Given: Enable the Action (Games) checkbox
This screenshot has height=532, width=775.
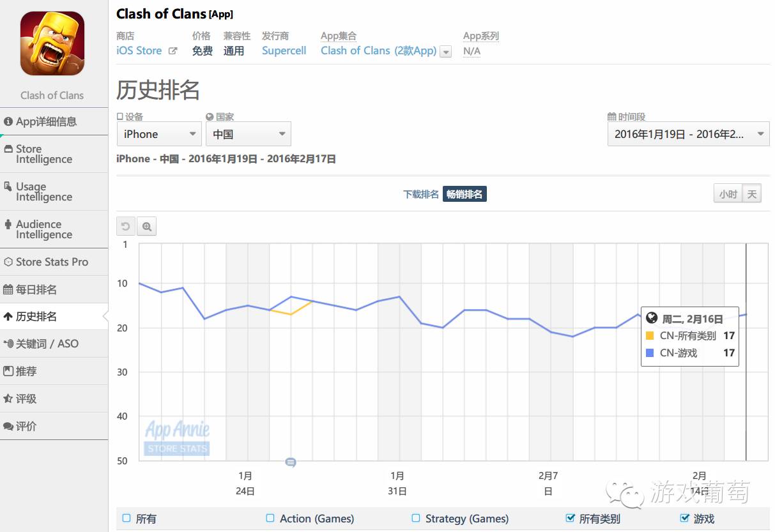Looking at the screenshot, I should [x=270, y=518].
